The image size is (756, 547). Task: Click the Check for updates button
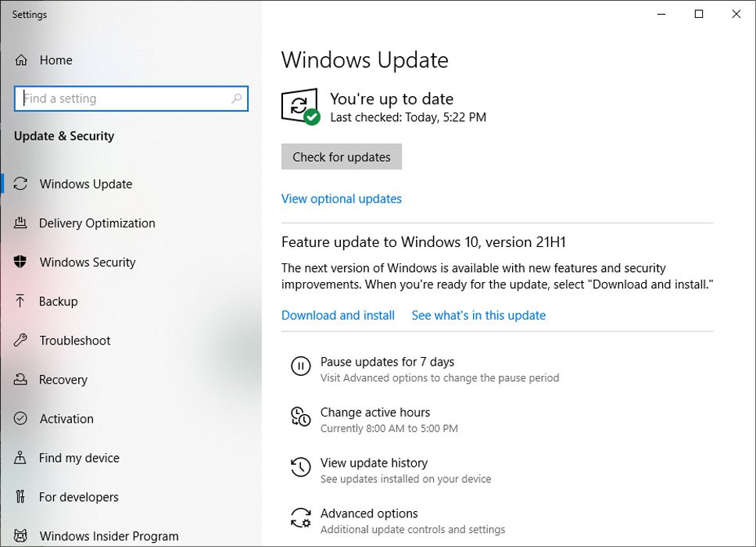[x=342, y=156]
